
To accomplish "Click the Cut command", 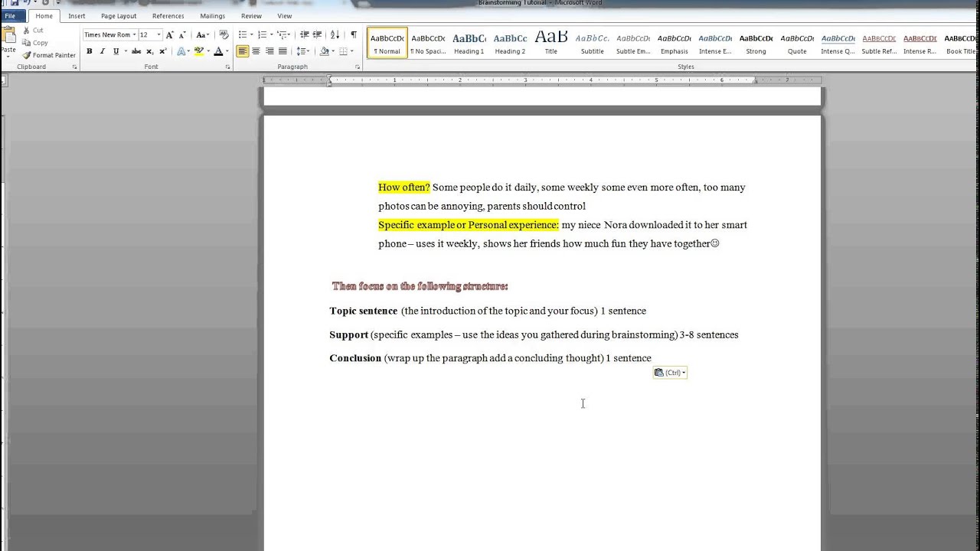I will [33, 31].
